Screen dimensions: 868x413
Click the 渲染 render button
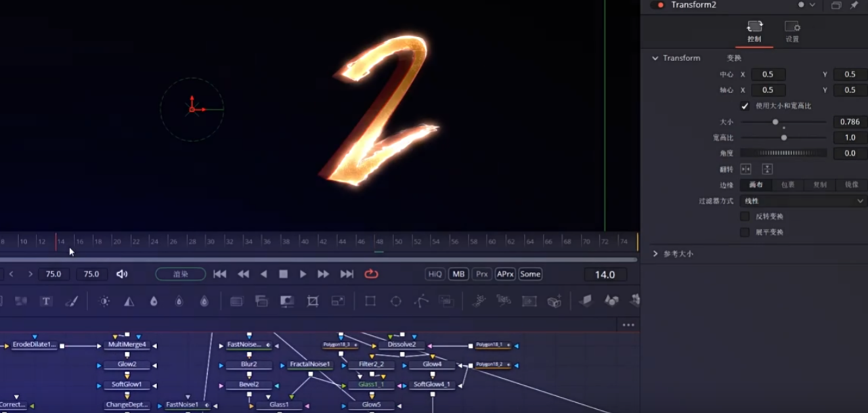[x=180, y=274]
